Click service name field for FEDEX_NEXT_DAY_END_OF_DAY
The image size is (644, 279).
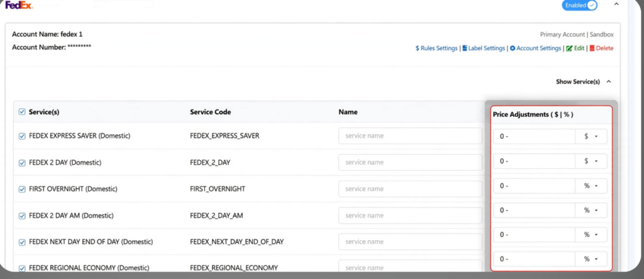tap(410, 242)
